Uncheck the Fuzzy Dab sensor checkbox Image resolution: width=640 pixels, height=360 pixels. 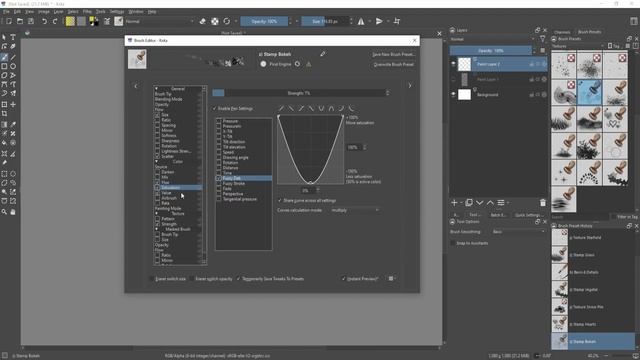[219, 178]
